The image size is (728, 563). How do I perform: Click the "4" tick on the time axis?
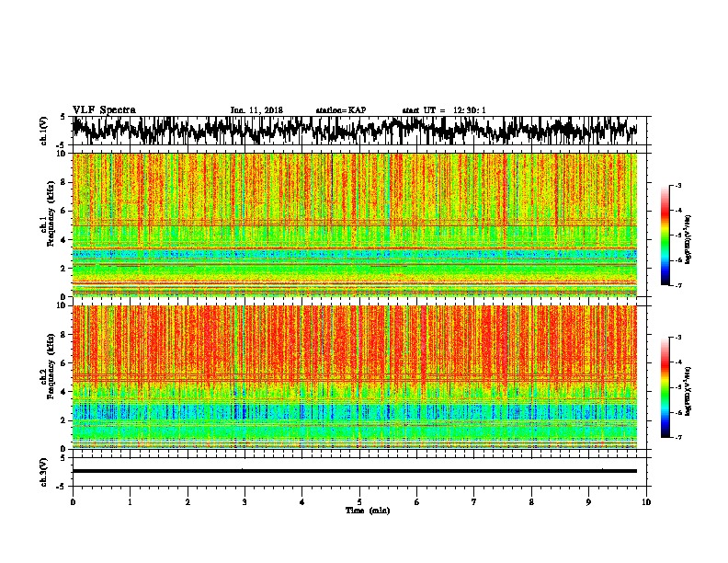[x=302, y=502]
